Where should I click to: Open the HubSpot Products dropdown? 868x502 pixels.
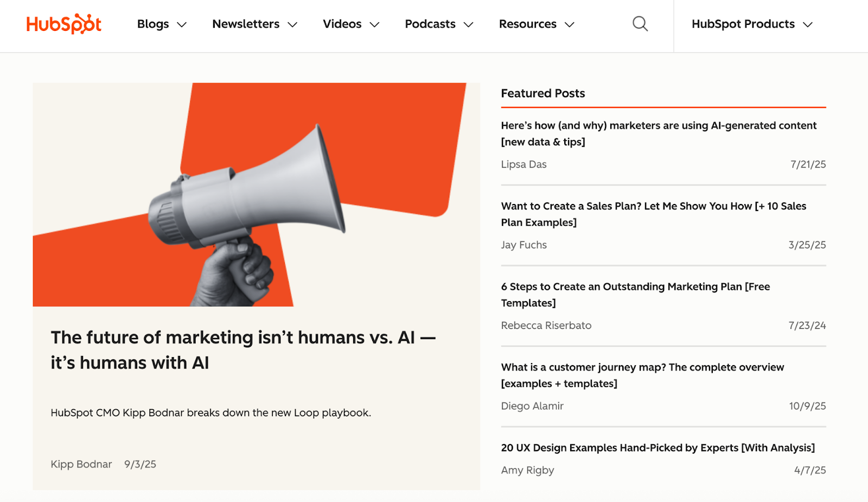[x=751, y=24]
